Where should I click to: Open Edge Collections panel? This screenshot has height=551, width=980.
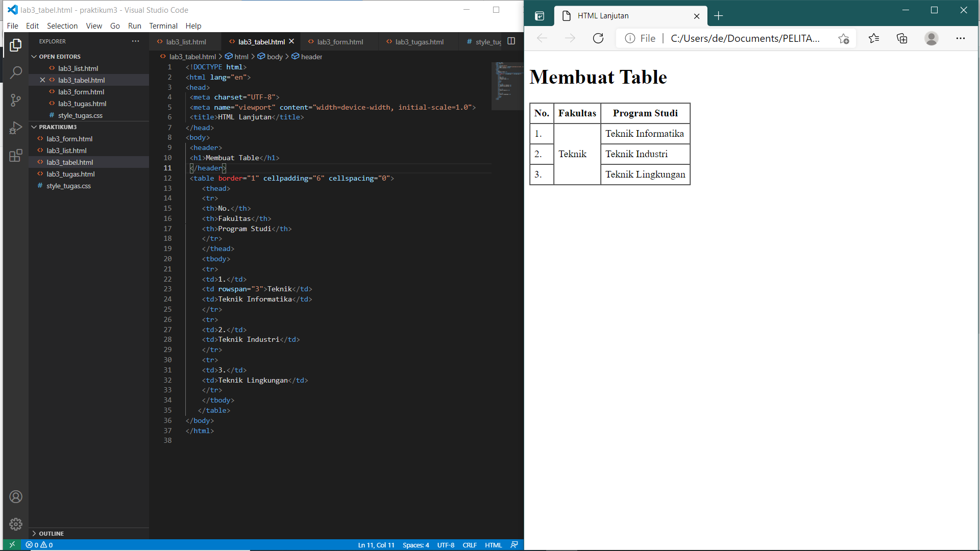click(902, 38)
